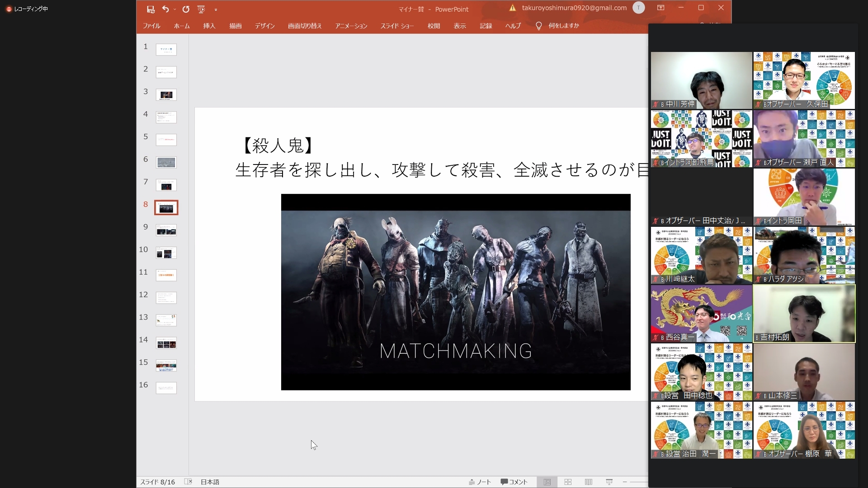Click the zoom out minus button
Image resolution: width=868 pixels, height=488 pixels.
pyautogui.click(x=625, y=482)
